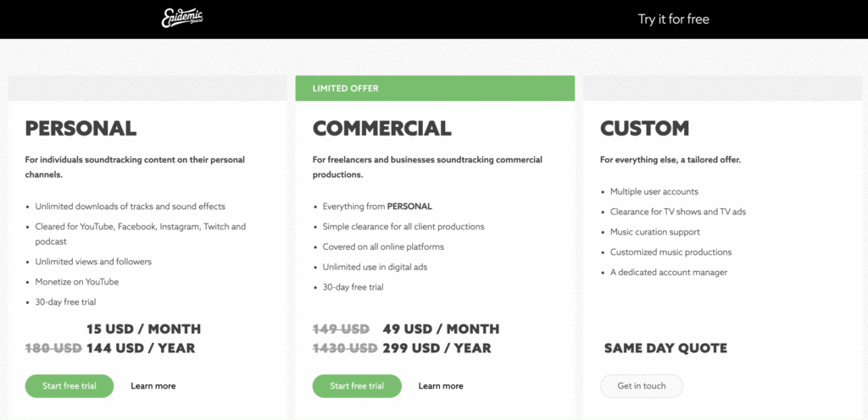Click the 299 USD / YEAR price
Viewport: 868px width, 420px height.
437,348
